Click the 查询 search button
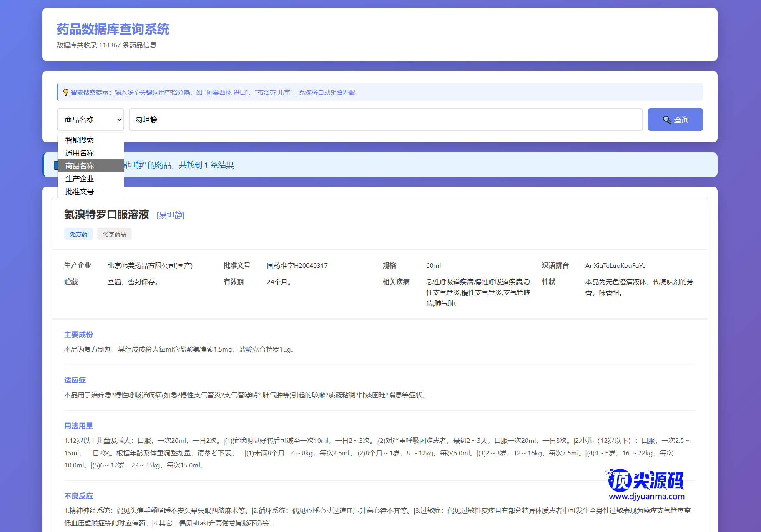This screenshot has height=532, width=761. [675, 120]
